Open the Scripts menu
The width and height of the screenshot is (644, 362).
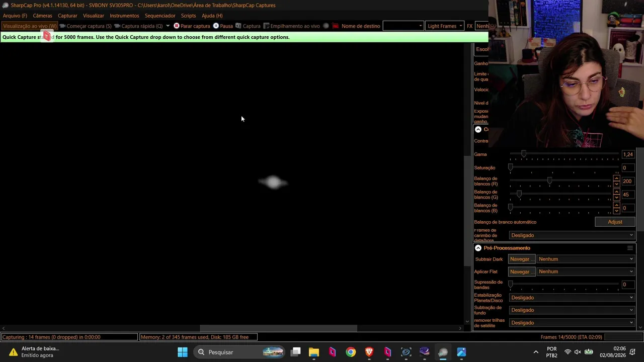pos(188,16)
